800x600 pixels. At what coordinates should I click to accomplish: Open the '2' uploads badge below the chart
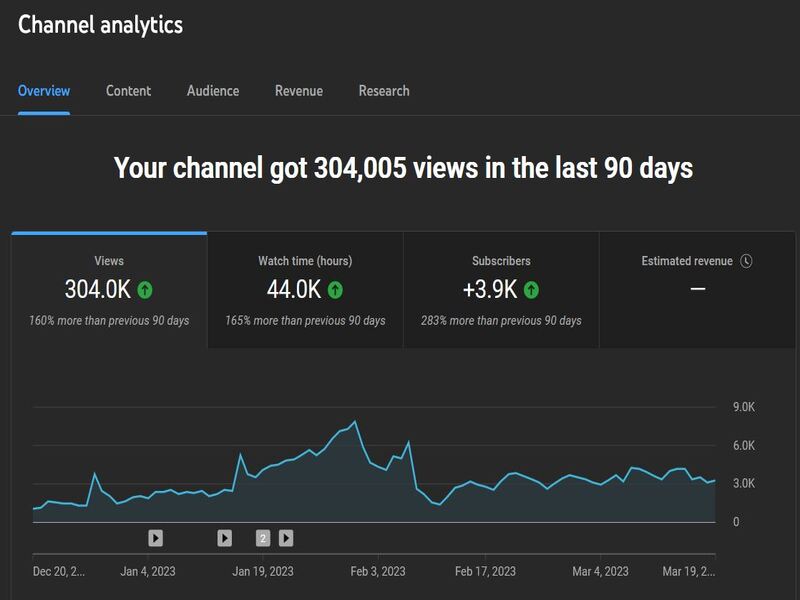261,537
